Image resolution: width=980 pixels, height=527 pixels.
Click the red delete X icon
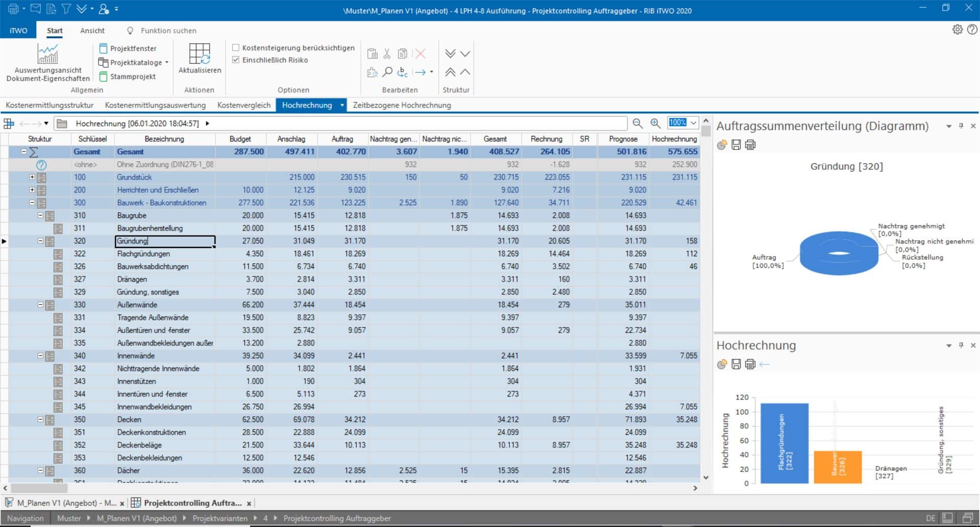coord(420,54)
